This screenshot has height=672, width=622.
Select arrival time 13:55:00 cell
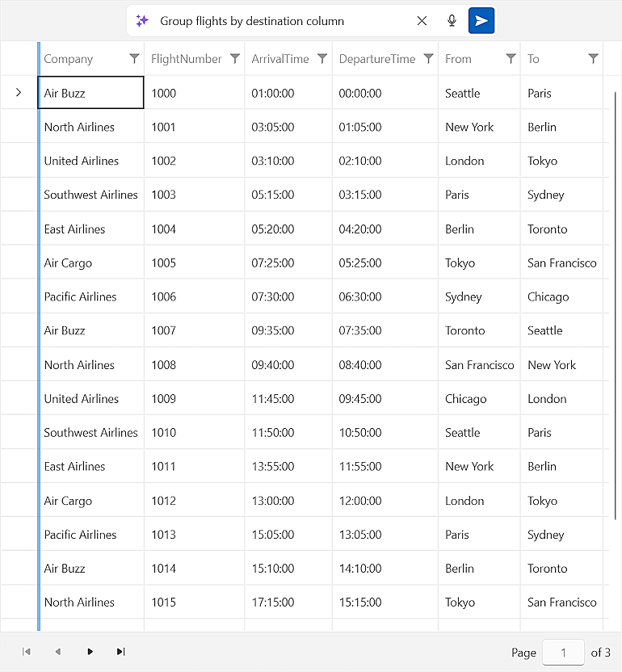click(x=288, y=466)
